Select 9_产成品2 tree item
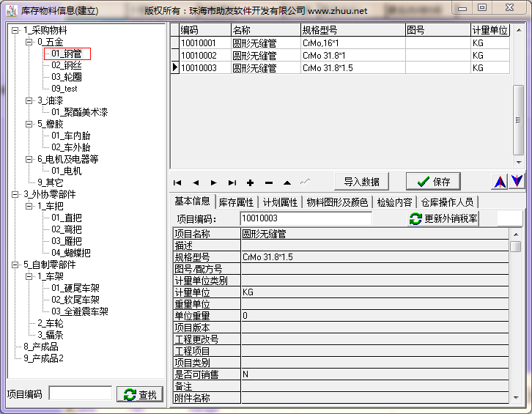Screen dimensions: 532x414 coord(43,358)
